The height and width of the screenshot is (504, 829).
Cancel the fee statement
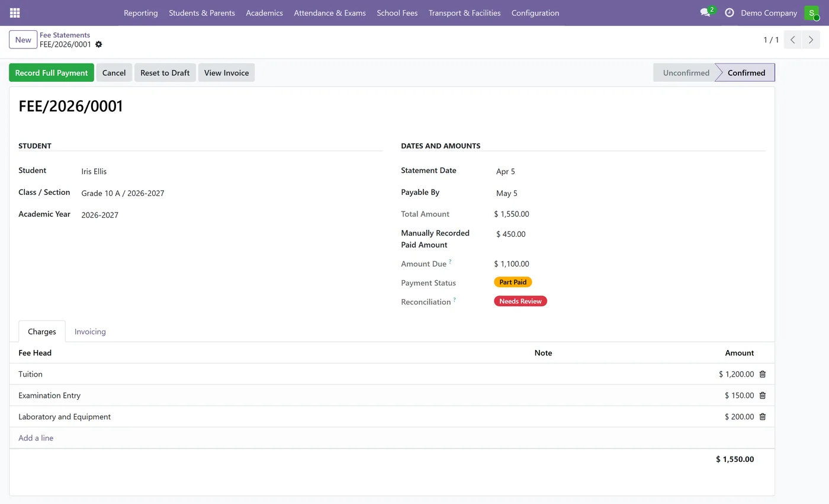tap(114, 73)
